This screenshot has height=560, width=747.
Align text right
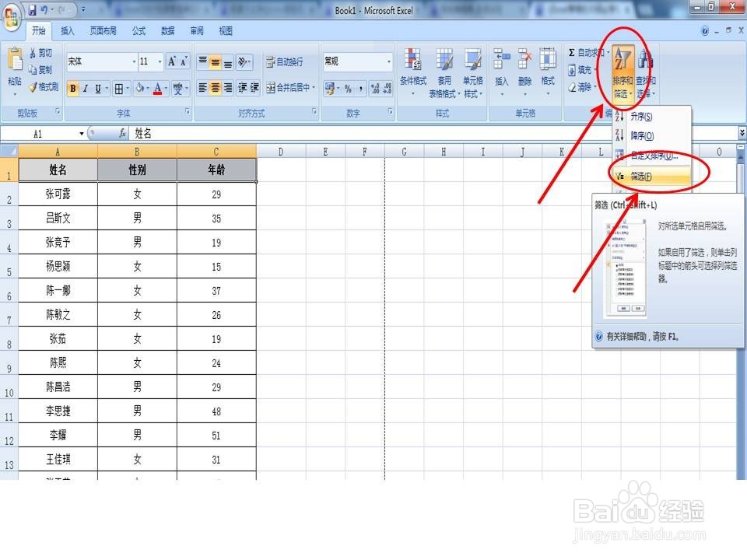pyautogui.click(x=228, y=88)
